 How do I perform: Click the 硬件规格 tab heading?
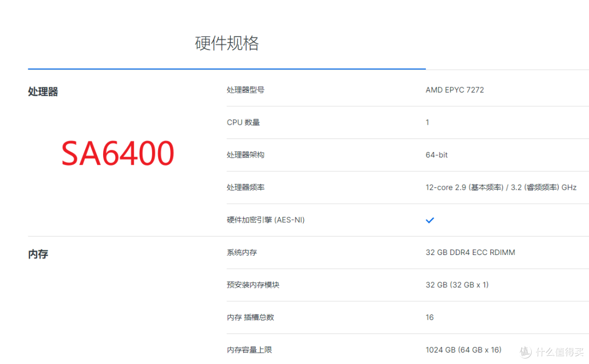[226, 43]
